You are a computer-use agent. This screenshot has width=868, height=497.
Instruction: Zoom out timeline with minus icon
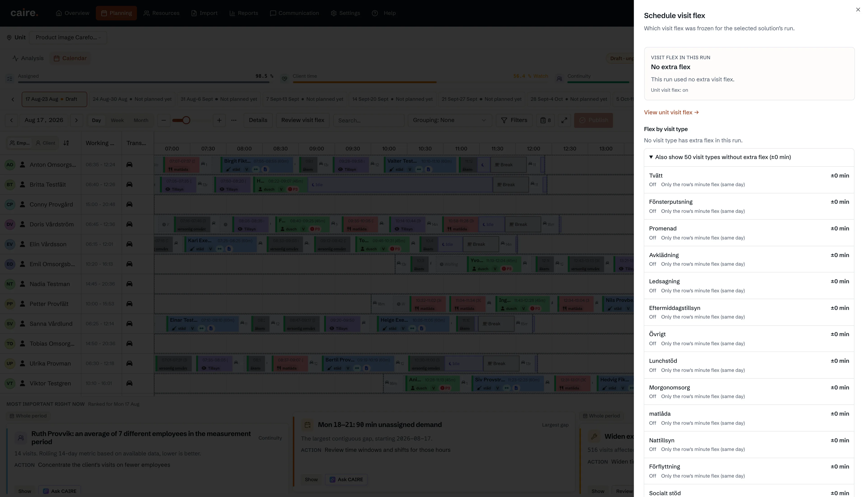[x=164, y=120]
